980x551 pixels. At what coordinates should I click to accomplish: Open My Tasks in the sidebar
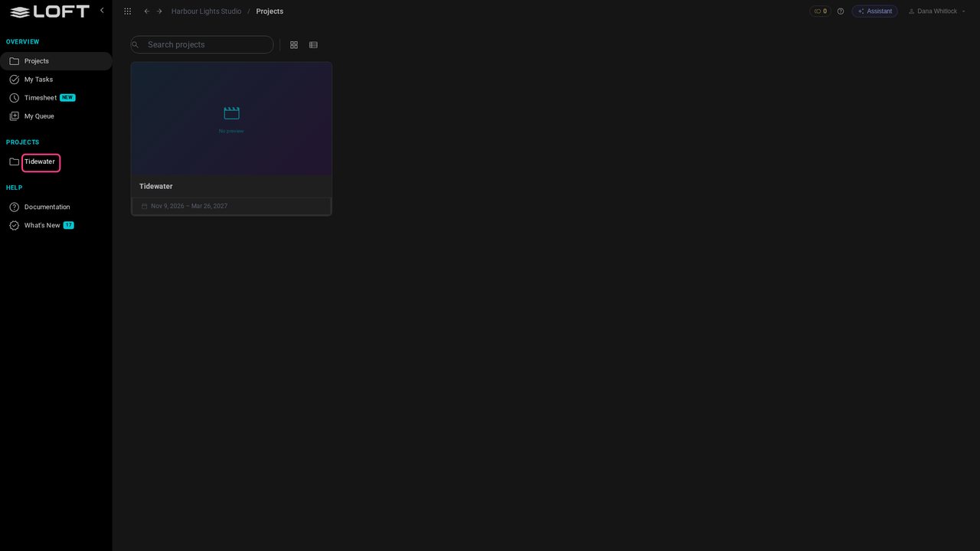(x=56, y=80)
